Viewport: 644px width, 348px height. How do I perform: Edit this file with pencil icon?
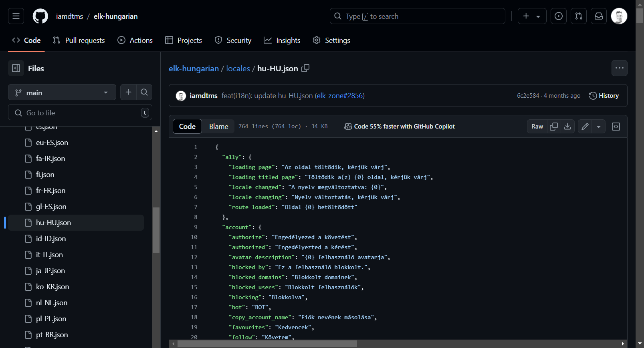coord(585,127)
